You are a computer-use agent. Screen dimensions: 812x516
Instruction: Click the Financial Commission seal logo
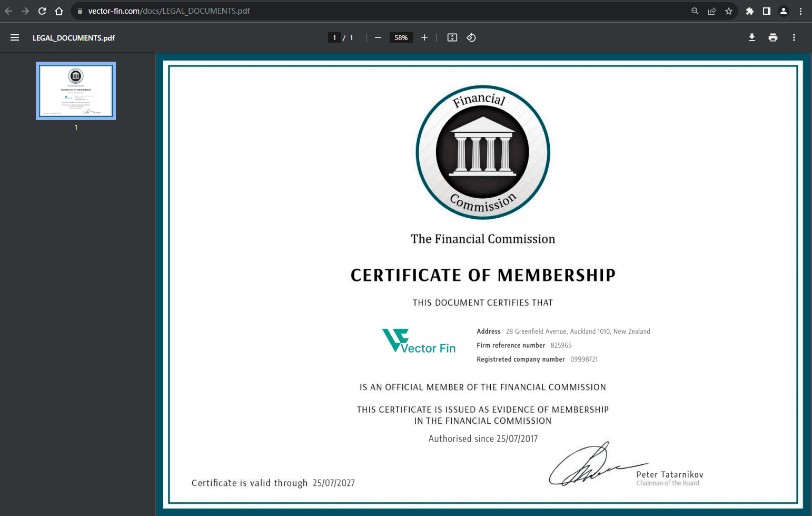pyautogui.click(x=483, y=152)
